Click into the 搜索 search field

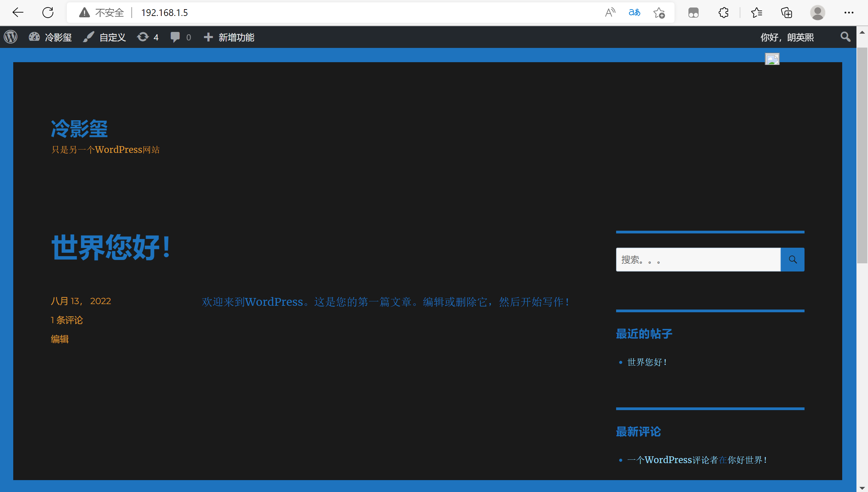(698, 260)
